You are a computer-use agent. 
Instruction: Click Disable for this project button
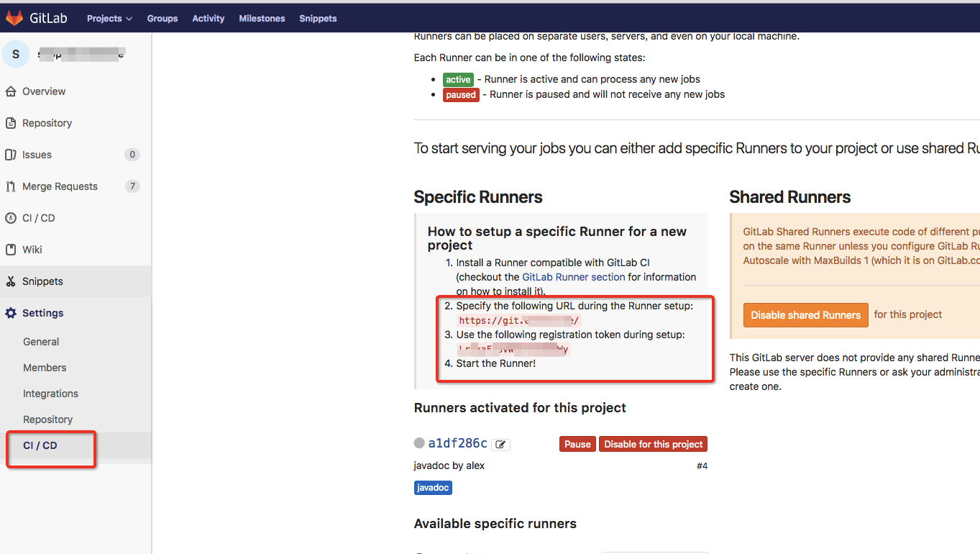[653, 444]
